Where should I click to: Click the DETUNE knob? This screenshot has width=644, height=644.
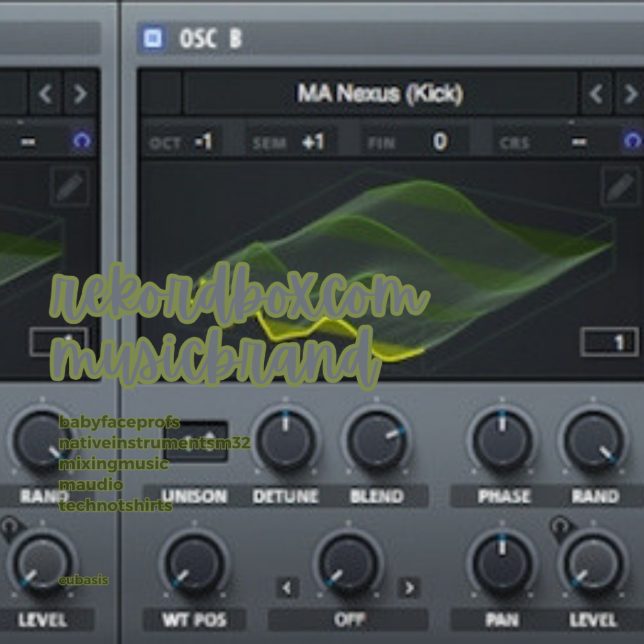click(286, 441)
